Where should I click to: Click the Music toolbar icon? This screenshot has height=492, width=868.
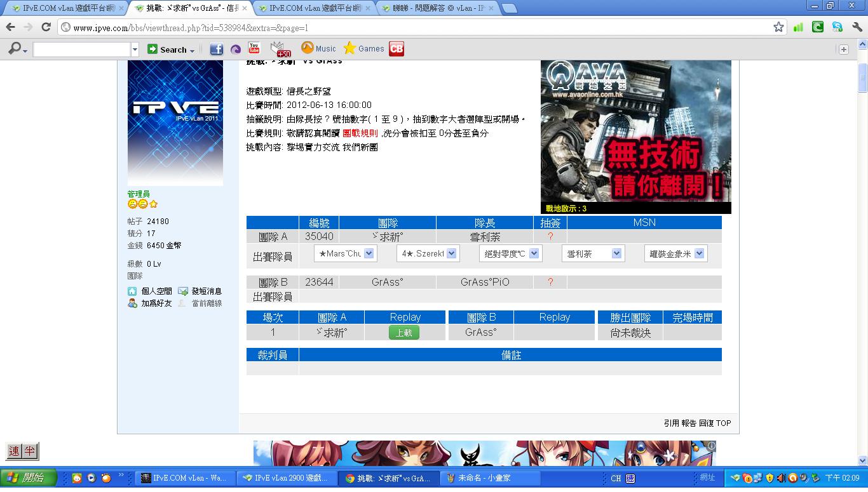tap(318, 49)
